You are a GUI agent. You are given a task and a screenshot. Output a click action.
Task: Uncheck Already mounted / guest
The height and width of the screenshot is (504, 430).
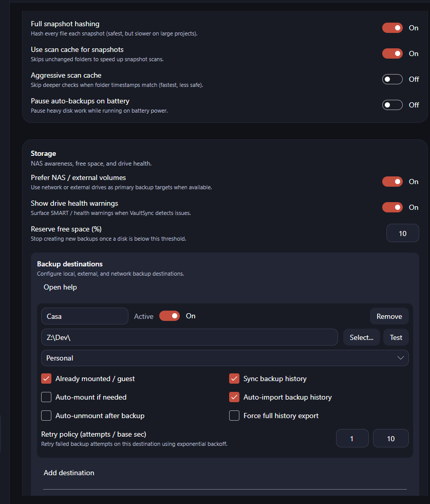pyautogui.click(x=46, y=378)
